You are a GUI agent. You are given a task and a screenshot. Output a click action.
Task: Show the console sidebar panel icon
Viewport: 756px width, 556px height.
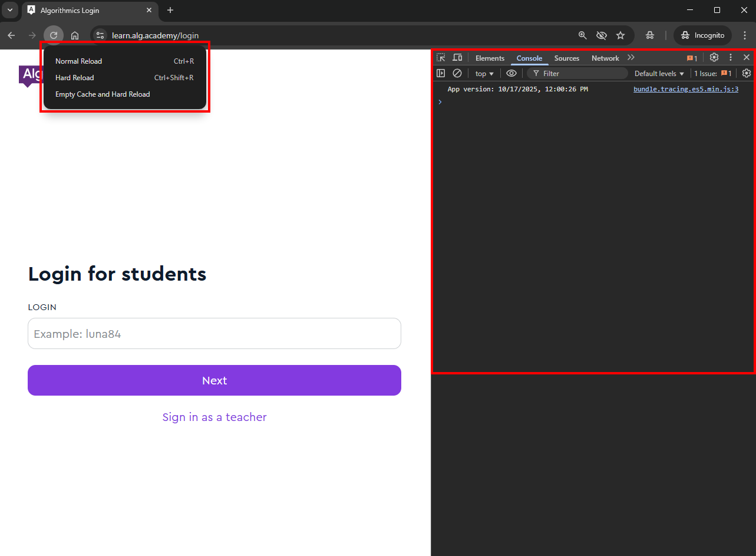click(441, 74)
